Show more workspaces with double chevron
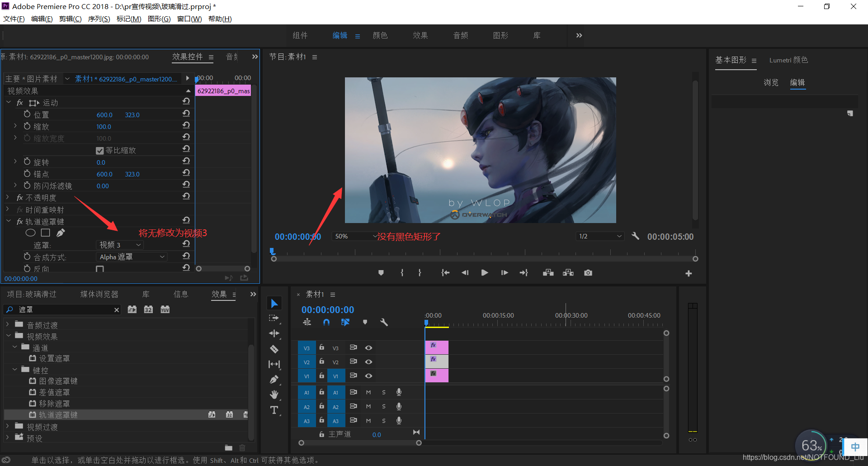Image resolution: width=868 pixels, height=466 pixels. [579, 35]
